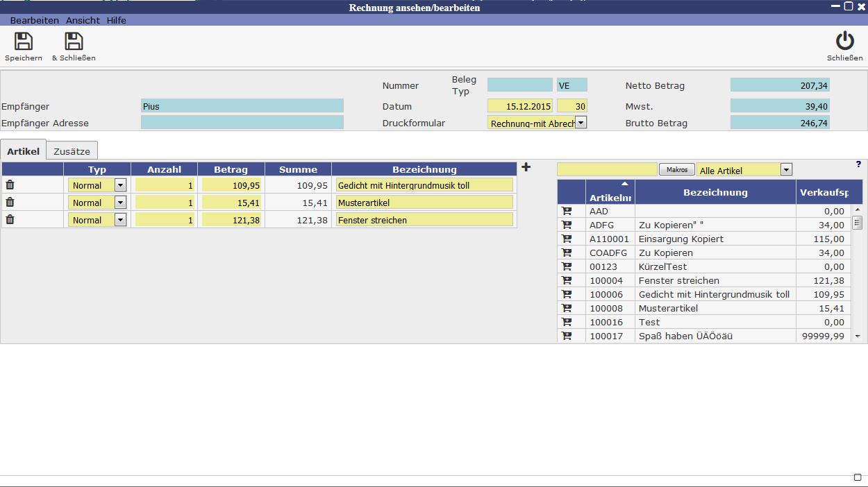
Task: Add article 100006 using its cart icon
Action: (567, 294)
